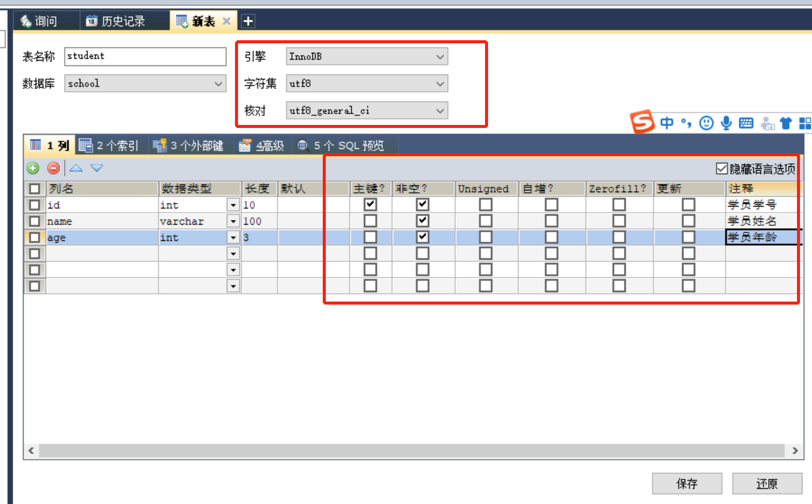Click the length cell '100'
Screen dimensions: 812x504
260,221
